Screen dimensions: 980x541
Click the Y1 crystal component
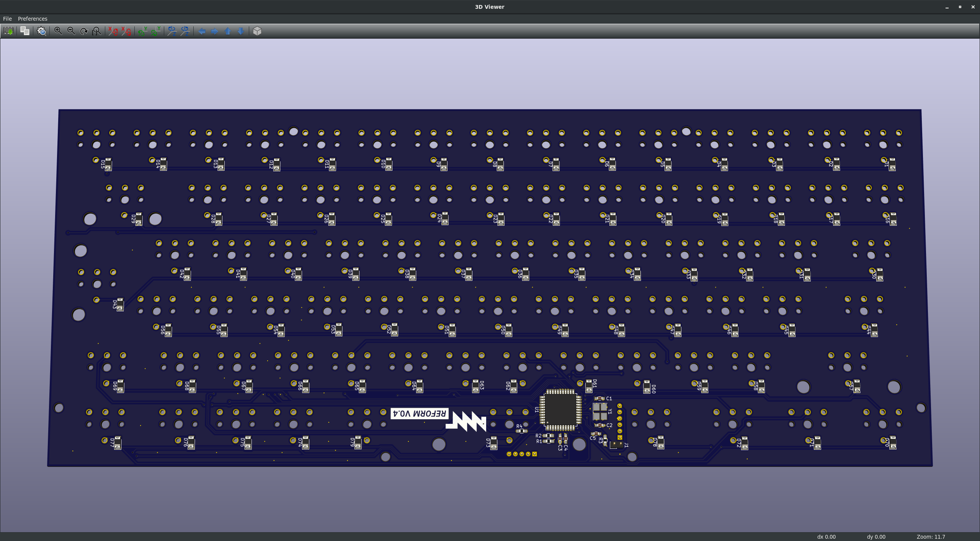[x=600, y=412]
